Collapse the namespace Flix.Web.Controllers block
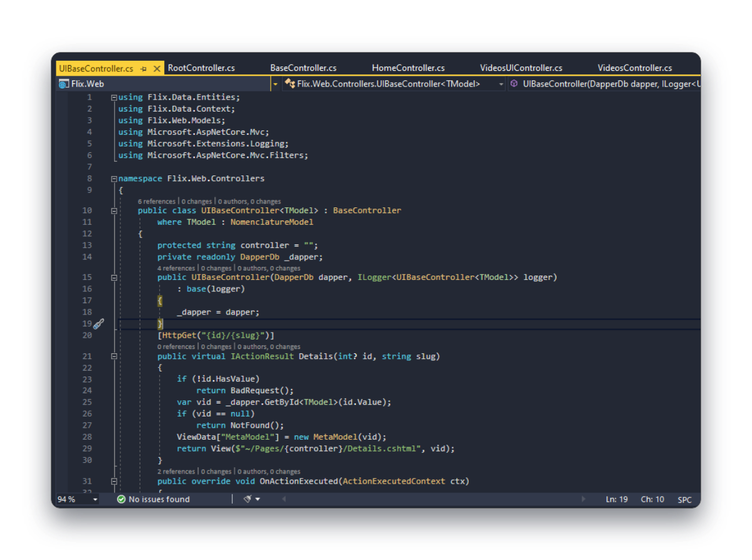 (113, 179)
